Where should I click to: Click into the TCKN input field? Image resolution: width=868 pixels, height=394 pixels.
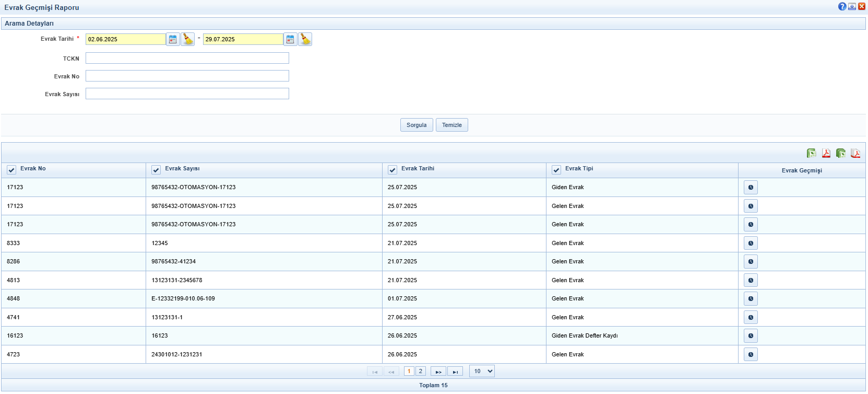tap(187, 58)
